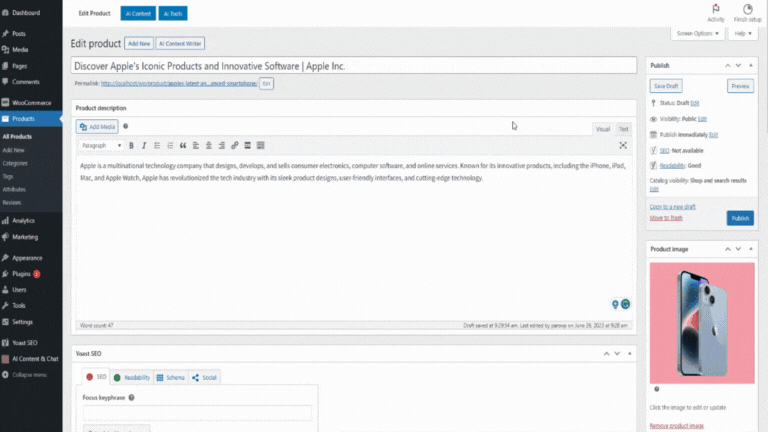This screenshot has width=768, height=432.
Task: Click Remove product image link
Action: click(676, 426)
